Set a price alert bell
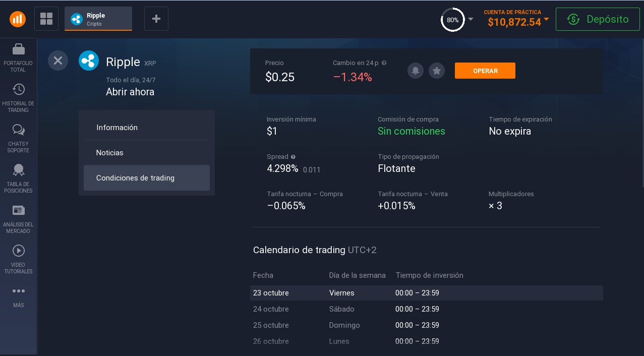 click(416, 71)
